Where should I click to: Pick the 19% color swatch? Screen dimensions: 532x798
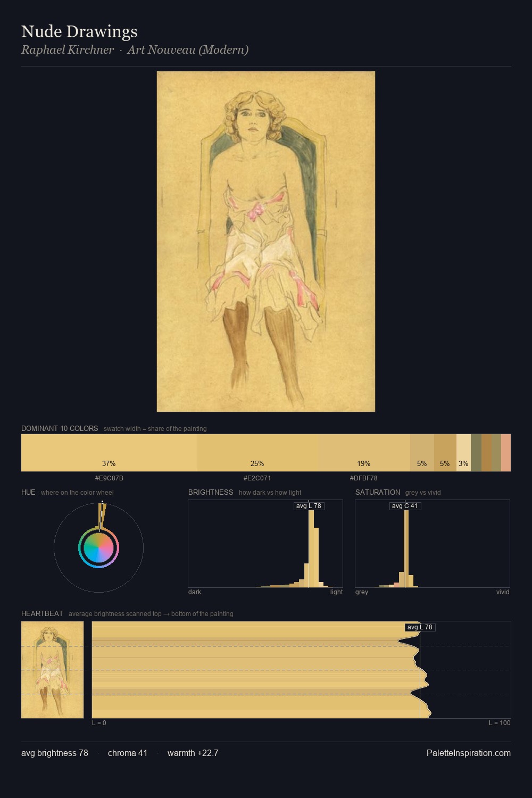coord(364,453)
